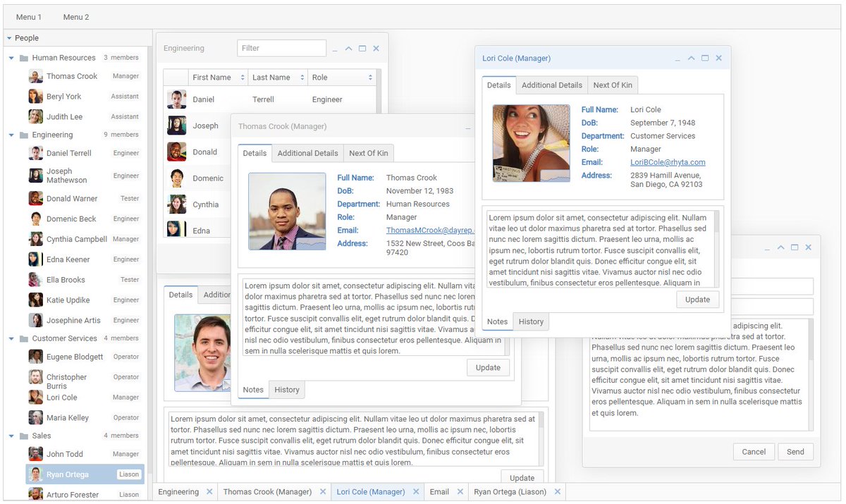
Task: Collapse the Customer Services tree group
Action: [11, 338]
